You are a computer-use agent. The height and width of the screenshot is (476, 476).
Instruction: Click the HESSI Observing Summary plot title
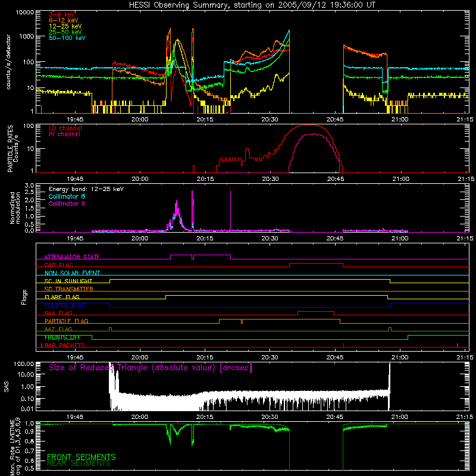252,5
